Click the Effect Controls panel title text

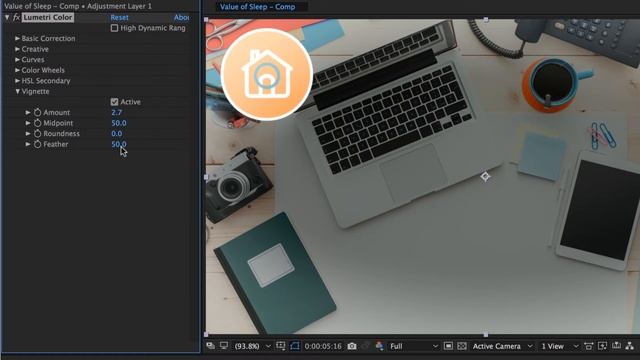(78, 6)
